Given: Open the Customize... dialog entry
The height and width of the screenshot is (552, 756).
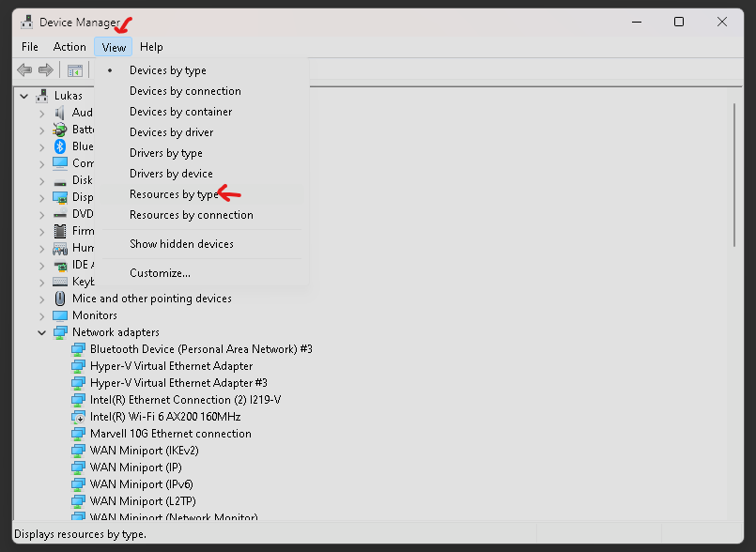Looking at the screenshot, I should (x=160, y=273).
